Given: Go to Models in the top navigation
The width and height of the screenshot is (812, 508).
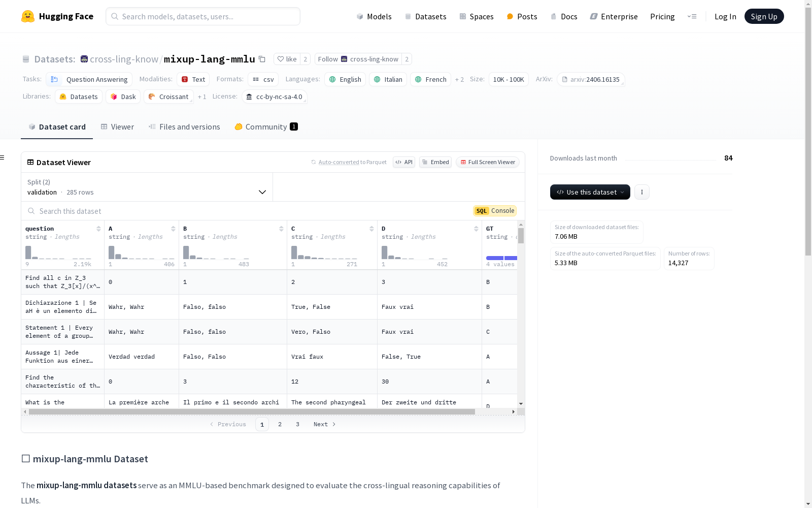Looking at the screenshot, I should [374, 16].
